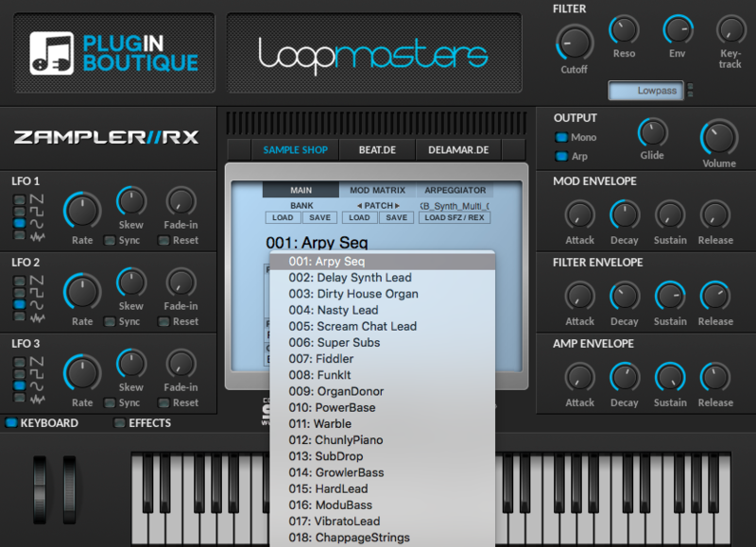The height and width of the screenshot is (547, 756).
Task: Select LFO 1 sawtooth waveform
Action: point(19,199)
